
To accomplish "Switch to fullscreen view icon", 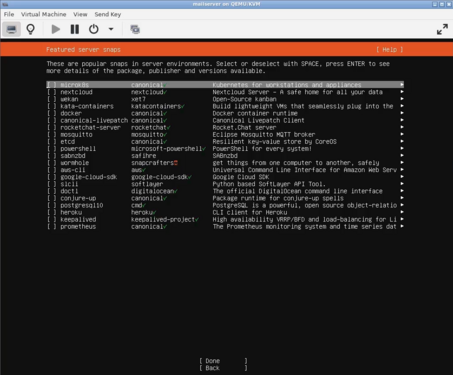I will (442, 29).
